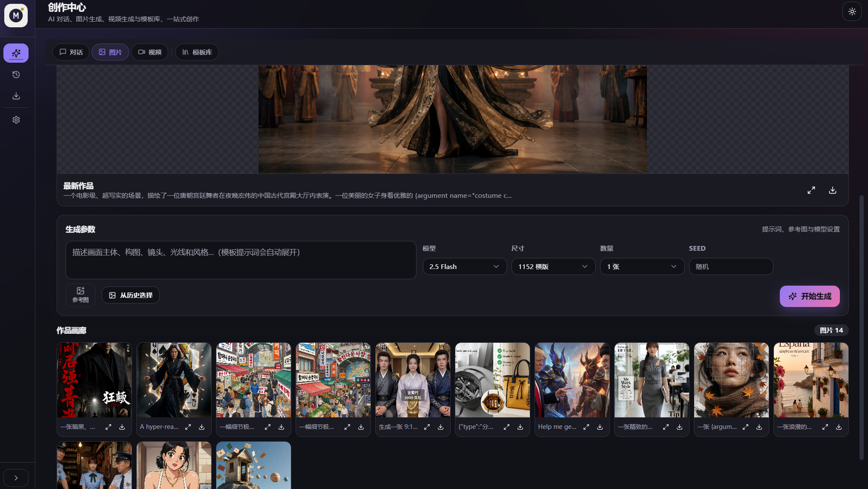
Task: Open the 模型 dropdown showing 2.5 Flash
Action: coord(465,266)
